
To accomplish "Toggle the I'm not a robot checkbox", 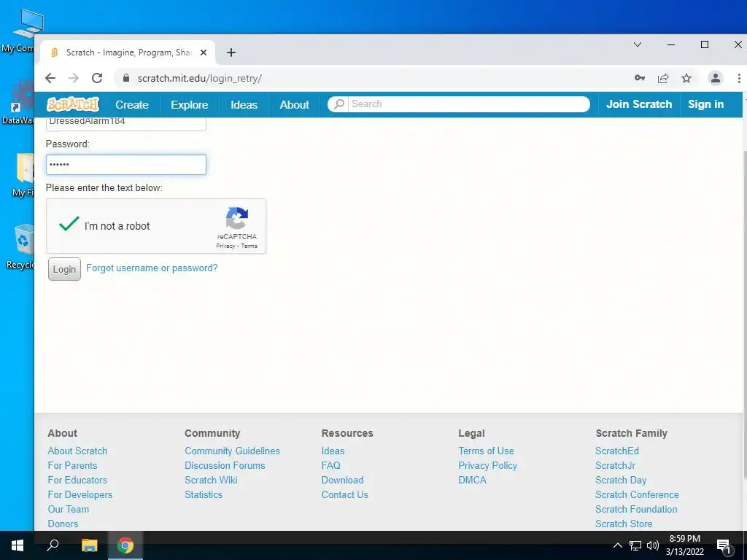I will point(69,224).
